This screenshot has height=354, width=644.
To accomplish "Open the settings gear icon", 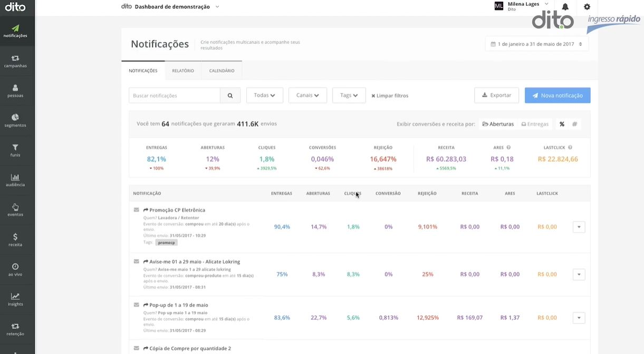I will coord(587,6).
